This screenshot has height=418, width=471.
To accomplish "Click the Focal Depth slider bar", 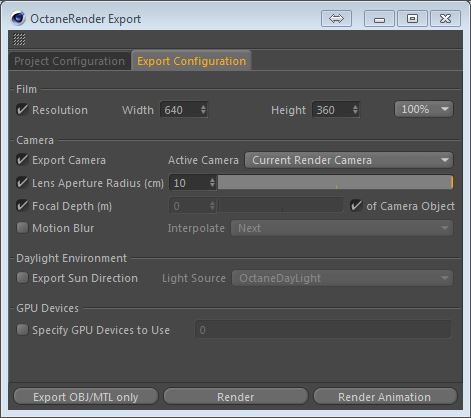I will [x=281, y=206].
